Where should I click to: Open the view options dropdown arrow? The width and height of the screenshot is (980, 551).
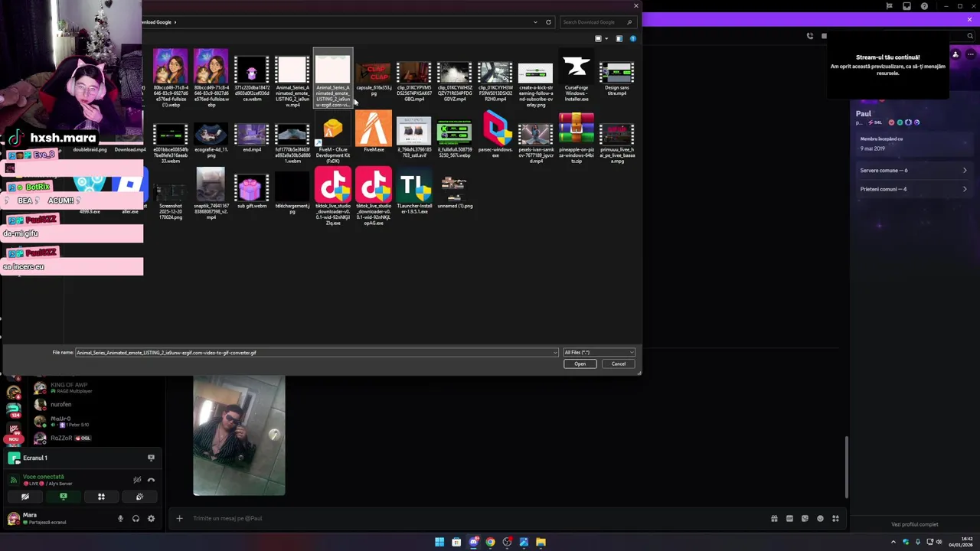[x=606, y=38]
